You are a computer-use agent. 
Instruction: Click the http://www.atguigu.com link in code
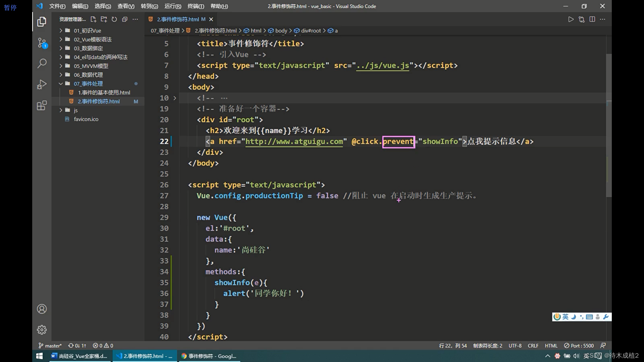pos(294,141)
